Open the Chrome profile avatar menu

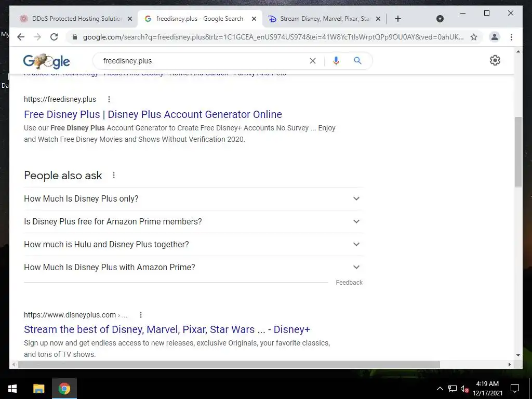(495, 37)
